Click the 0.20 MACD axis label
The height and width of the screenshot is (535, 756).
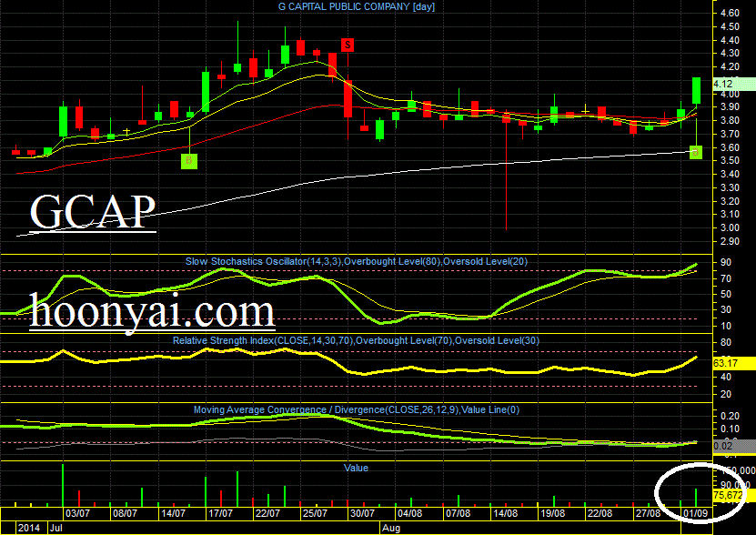click(x=729, y=416)
